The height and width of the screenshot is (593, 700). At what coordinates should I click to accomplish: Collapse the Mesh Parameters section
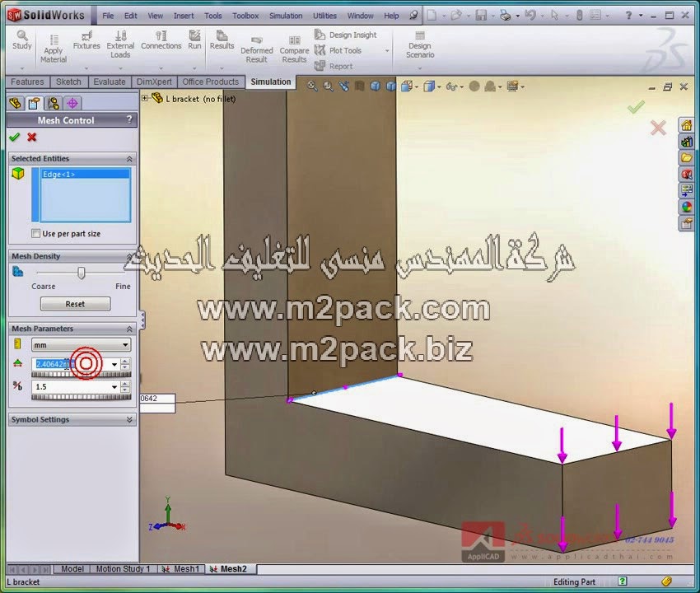(x=129, y=329)
